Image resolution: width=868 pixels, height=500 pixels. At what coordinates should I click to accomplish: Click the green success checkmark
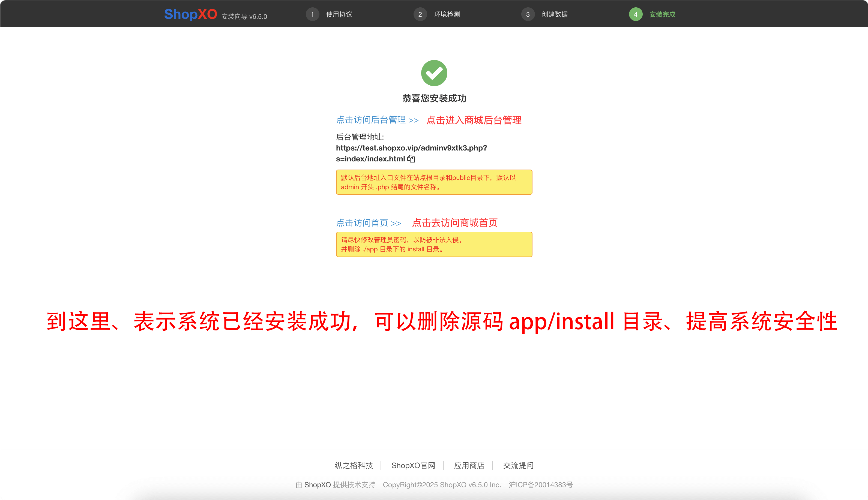[434, 73]
